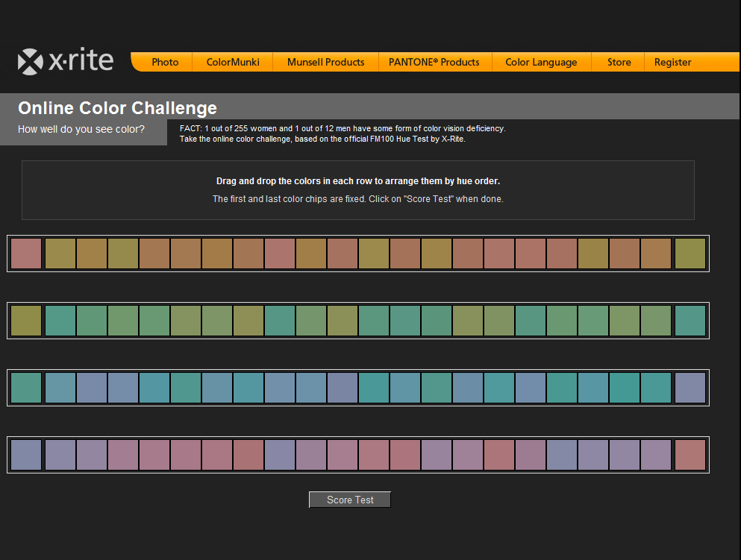741x560 pixels.
Task: Select the third periwinkle chip in third row
Action: pyautogui.click(x=92, y=388)
